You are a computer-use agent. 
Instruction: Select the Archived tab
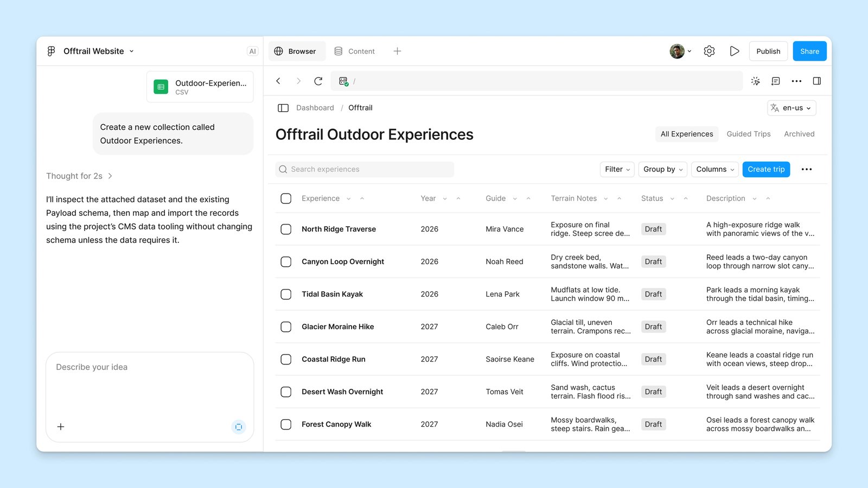pyautogui.click(x=799, y=134)
